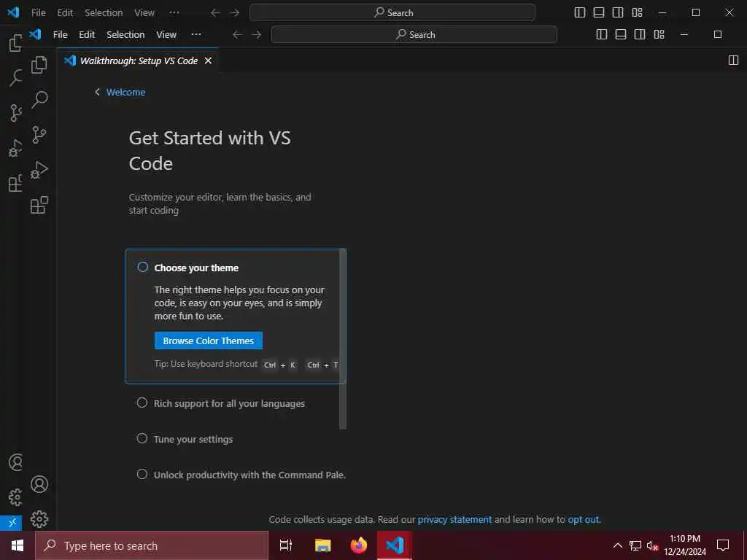The height and width of the screenshot is (560, 747).
Task: Launch File Explorer from the taskbar
Action: coord(322,545)
